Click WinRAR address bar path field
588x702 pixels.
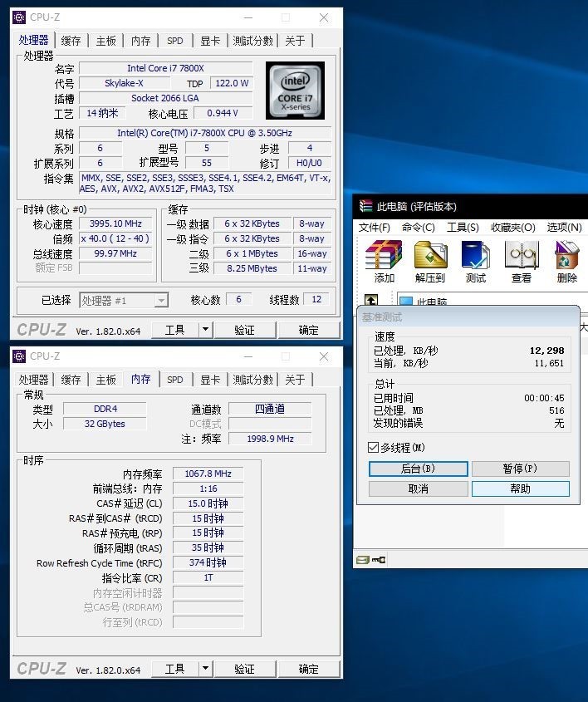pyautogui.click(x=492, y=300)
